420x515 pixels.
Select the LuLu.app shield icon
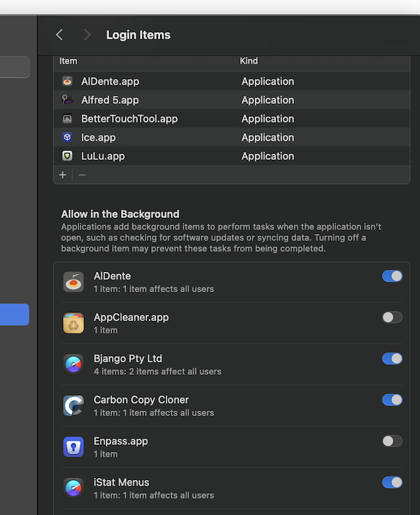67,156
